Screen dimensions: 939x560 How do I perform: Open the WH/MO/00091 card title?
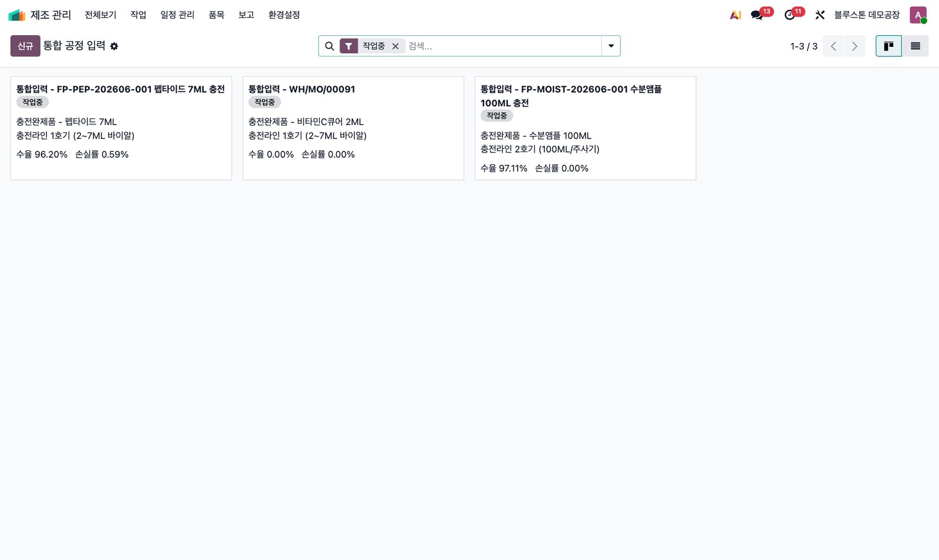pos(302,89)
